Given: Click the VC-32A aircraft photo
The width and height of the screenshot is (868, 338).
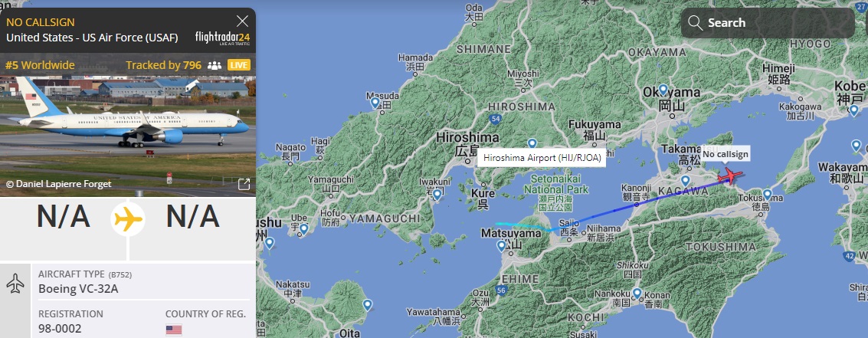Looking at the screenshot, I should [x=128, y=136].
